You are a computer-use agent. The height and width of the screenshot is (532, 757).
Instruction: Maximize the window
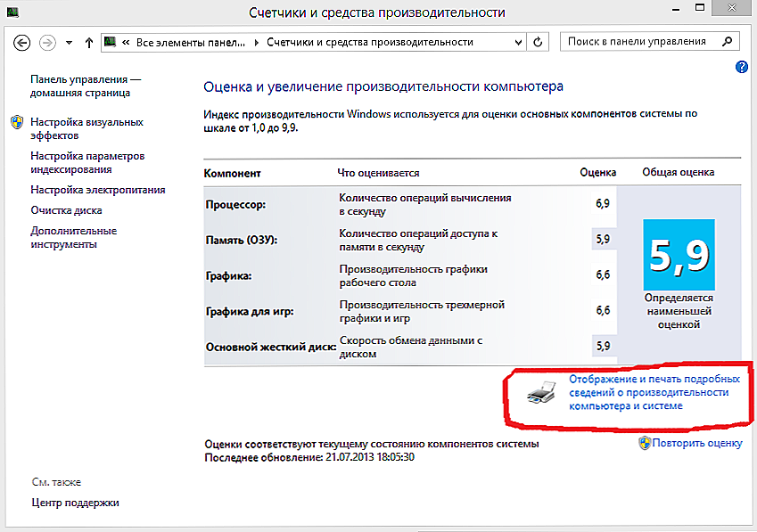[700, 8]
